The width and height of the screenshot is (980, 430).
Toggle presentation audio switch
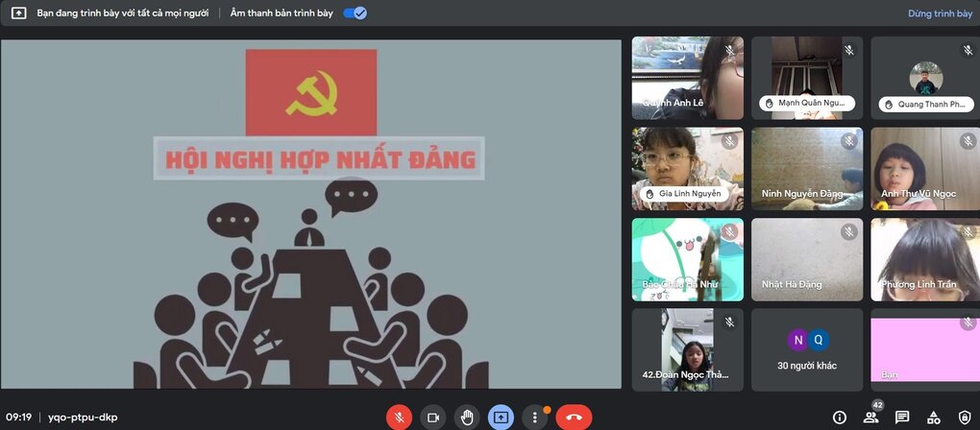[355, 13]
